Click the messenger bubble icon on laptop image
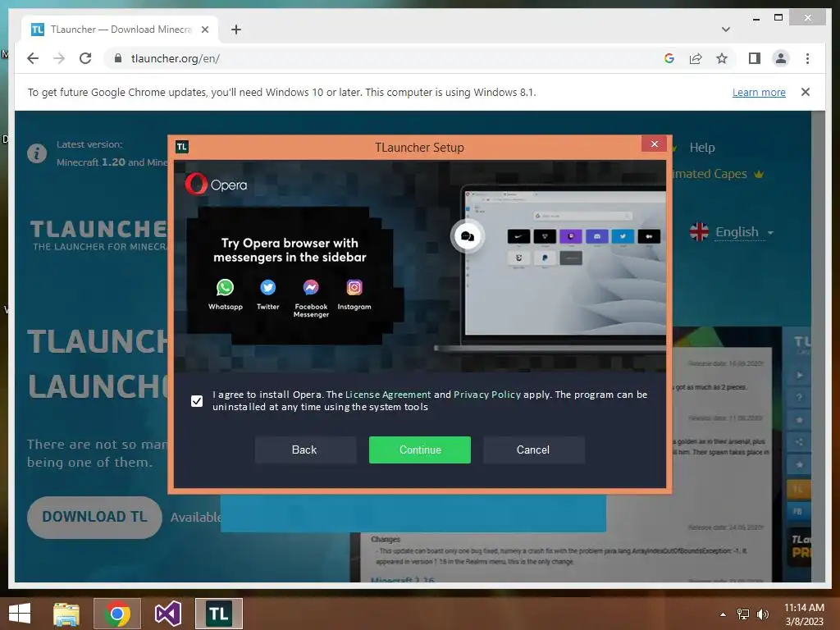 467,236
